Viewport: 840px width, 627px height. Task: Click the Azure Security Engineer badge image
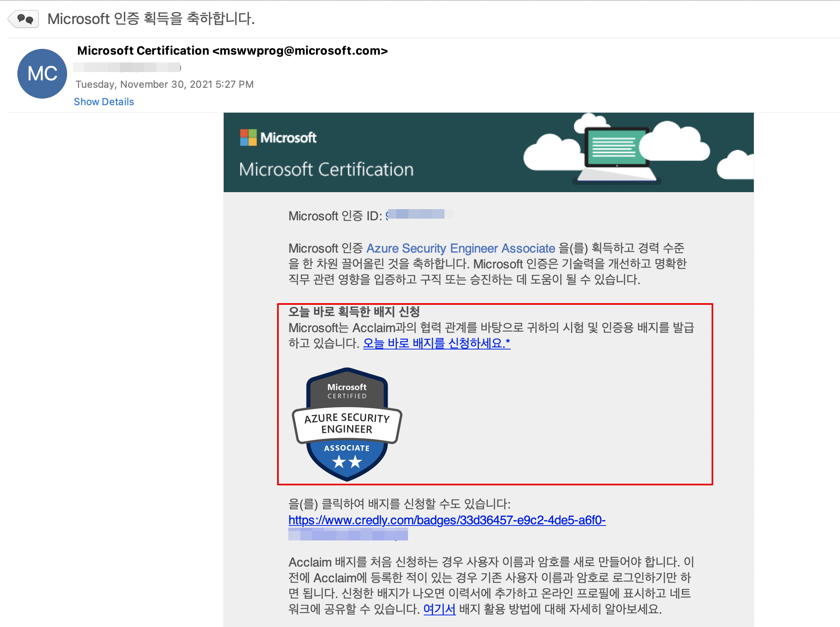tap(347, 424)
